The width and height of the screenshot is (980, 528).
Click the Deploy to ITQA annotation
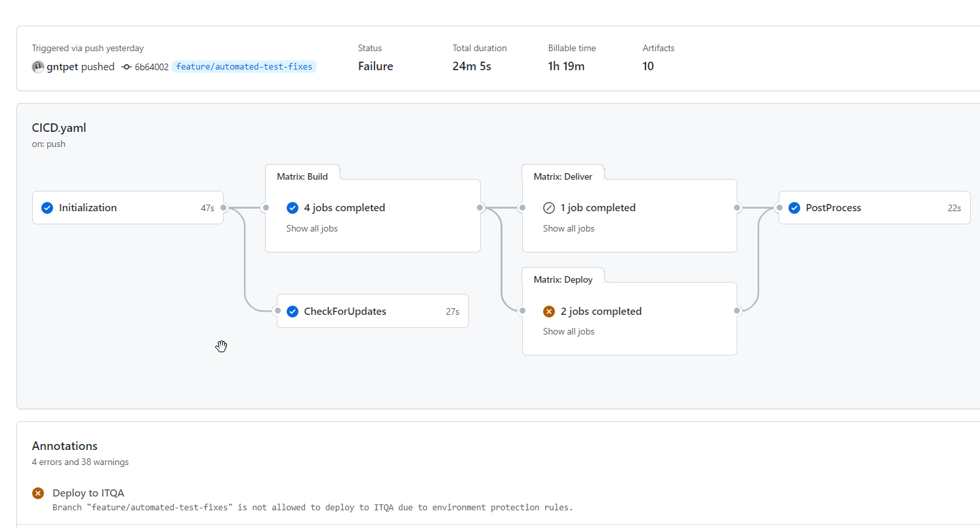coord(88,493)
